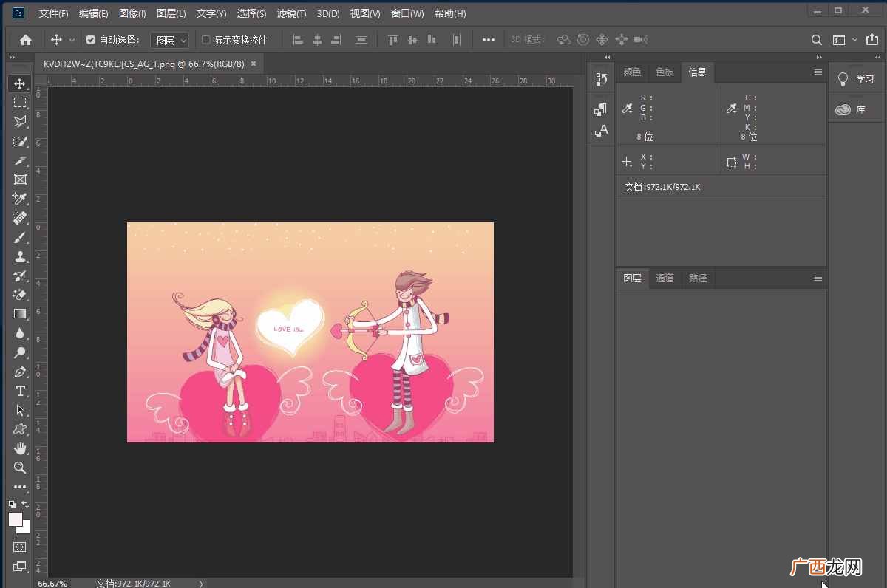
Task: Open the 图层 auto-select dropdown
Action: point(170,40)
